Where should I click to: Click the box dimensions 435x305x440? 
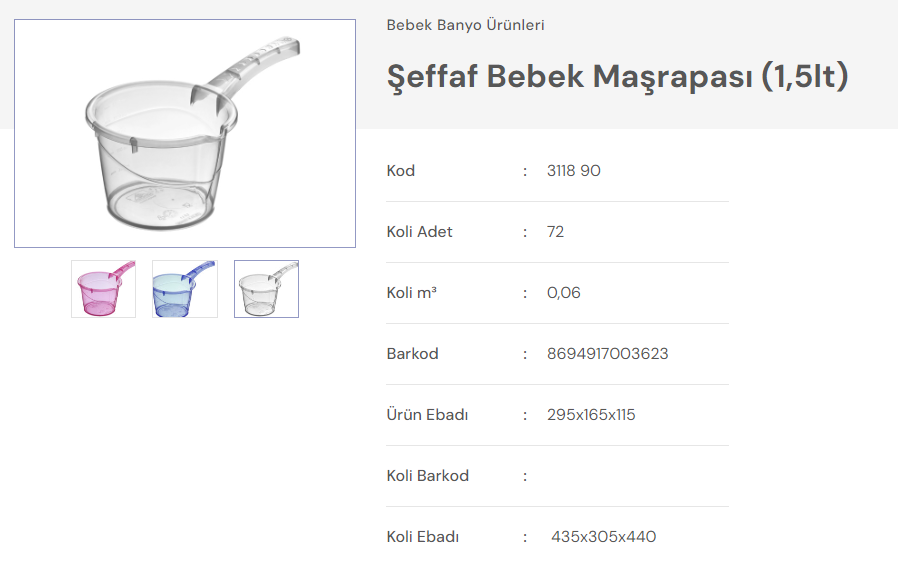click(604, 537)
